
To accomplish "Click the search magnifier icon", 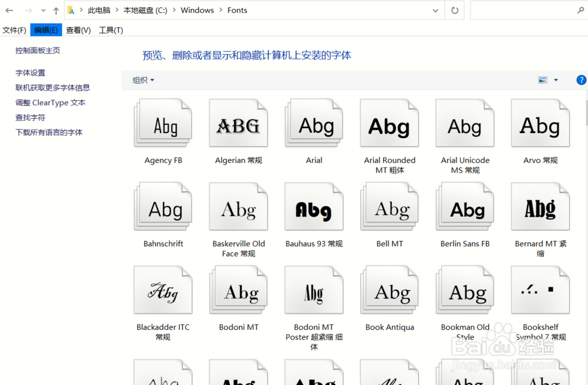I will [x=580, y=11].
